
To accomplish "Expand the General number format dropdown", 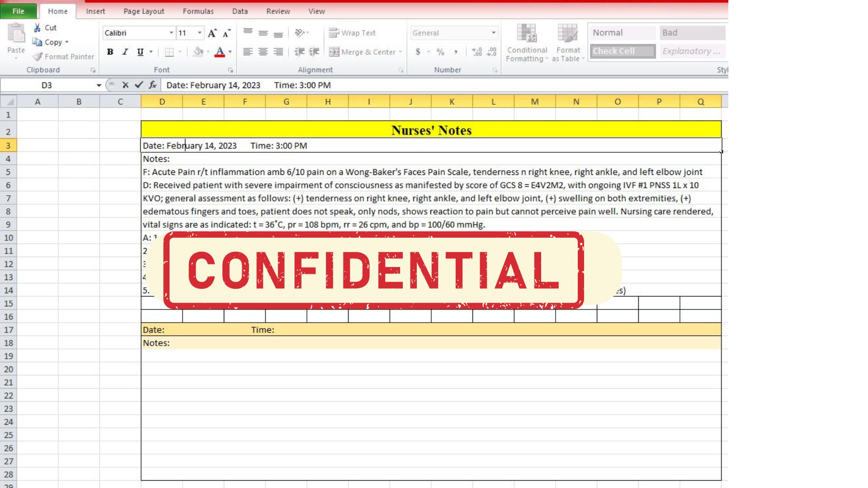I will coord(493,33).
